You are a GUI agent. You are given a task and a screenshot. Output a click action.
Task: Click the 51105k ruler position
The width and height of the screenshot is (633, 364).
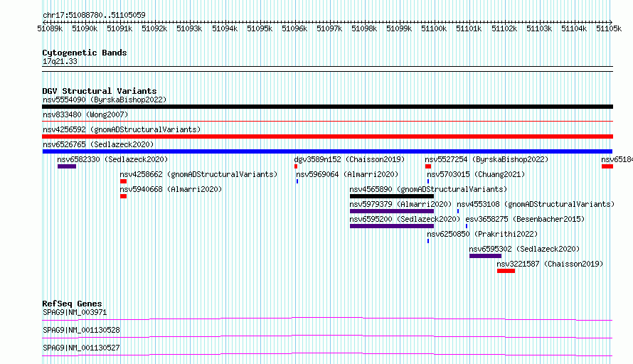(609, 28)
